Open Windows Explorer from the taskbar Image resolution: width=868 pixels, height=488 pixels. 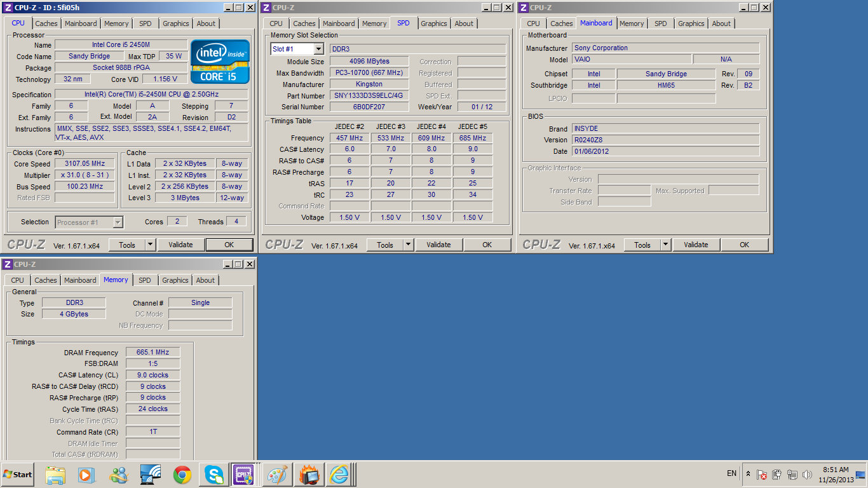point(55,474)
